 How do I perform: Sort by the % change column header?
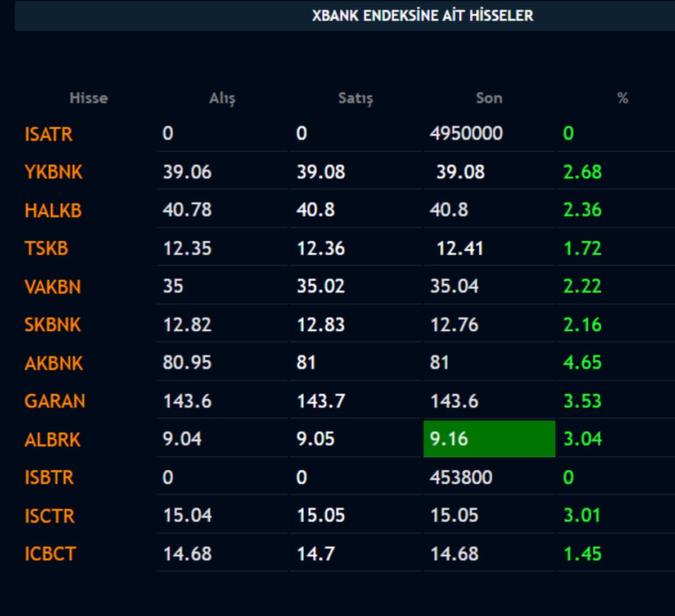click(622, 98)
